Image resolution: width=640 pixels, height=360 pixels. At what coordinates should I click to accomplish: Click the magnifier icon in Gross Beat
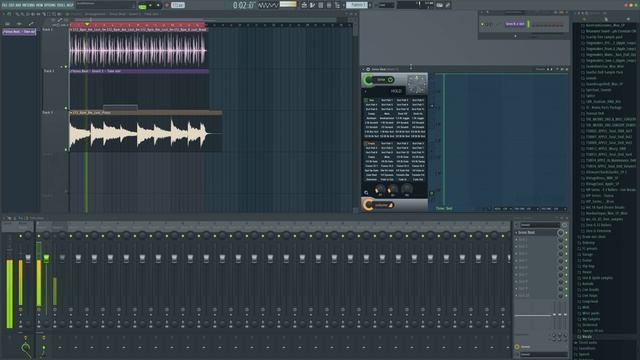[x=366, y=192]
